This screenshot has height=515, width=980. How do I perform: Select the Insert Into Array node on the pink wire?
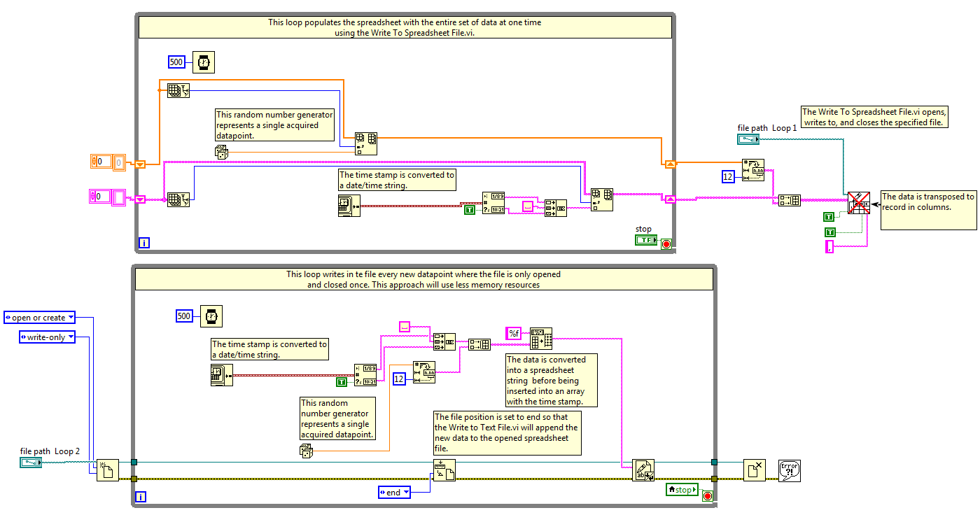point(602,199)
